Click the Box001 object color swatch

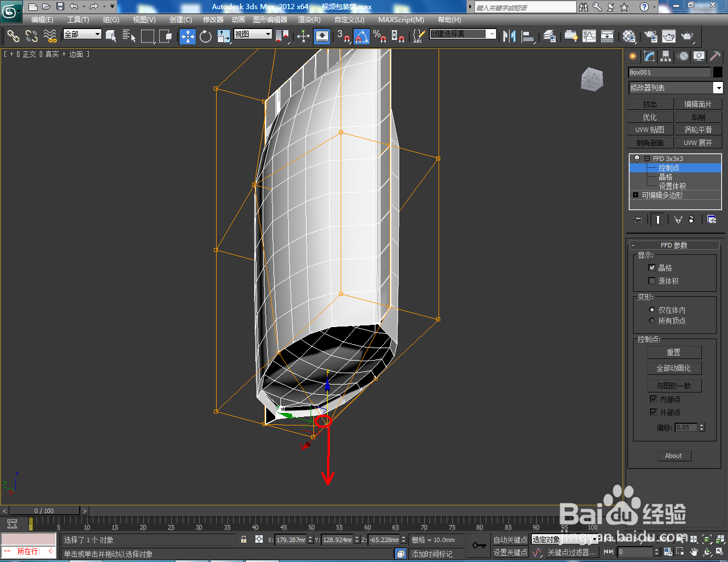coord(718,72)
